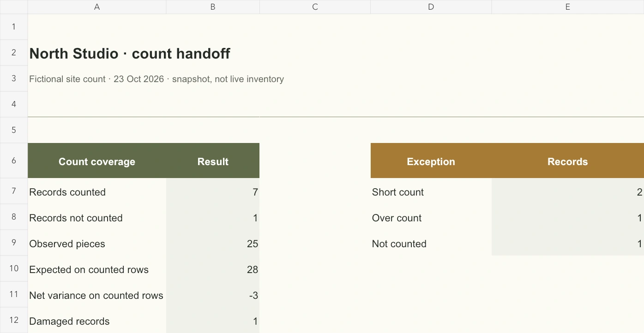Select row 9 header

(x=14, y=243)
